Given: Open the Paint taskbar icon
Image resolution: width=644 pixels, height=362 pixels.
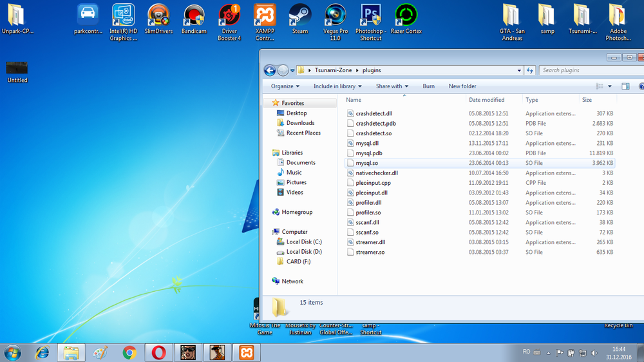Looking at the screenshot, I should pyautogui.click(x=100, y=352).
